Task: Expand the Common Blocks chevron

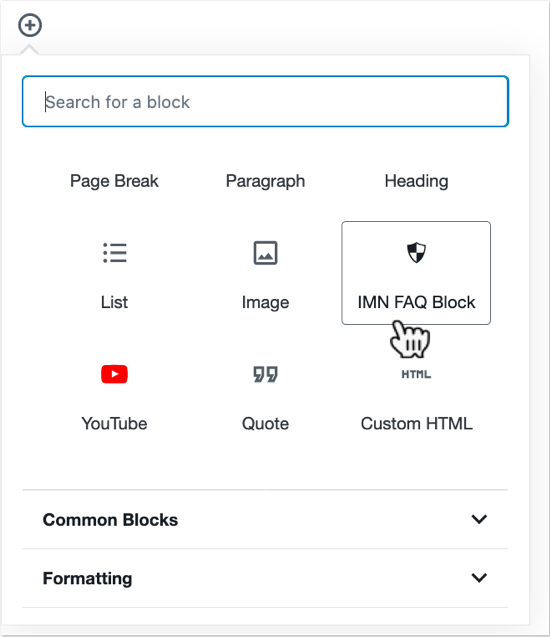Action: point(479,519)
